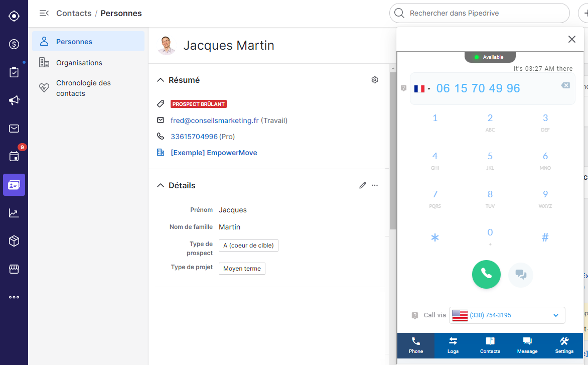The image size is (588, 365).
Task: Click the chat bubbles button beside call
Action: coord(520,275)
